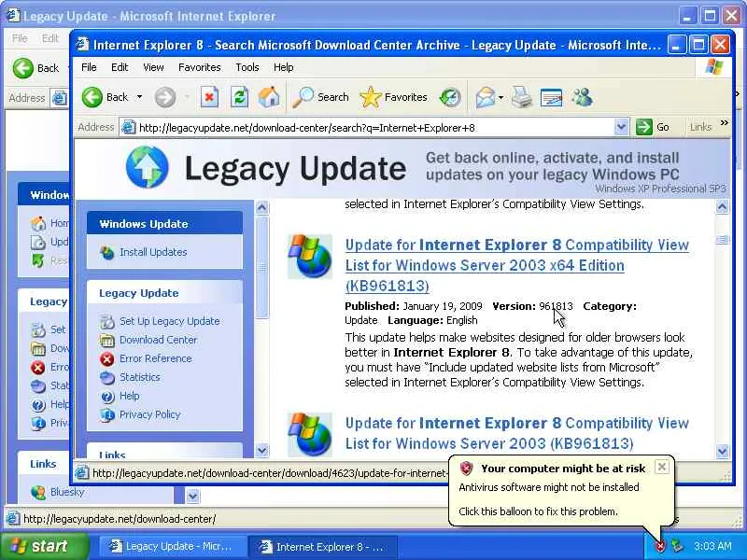Click Windows icon beside Server 2003 (KB961813) update

[x=310, y=435]
